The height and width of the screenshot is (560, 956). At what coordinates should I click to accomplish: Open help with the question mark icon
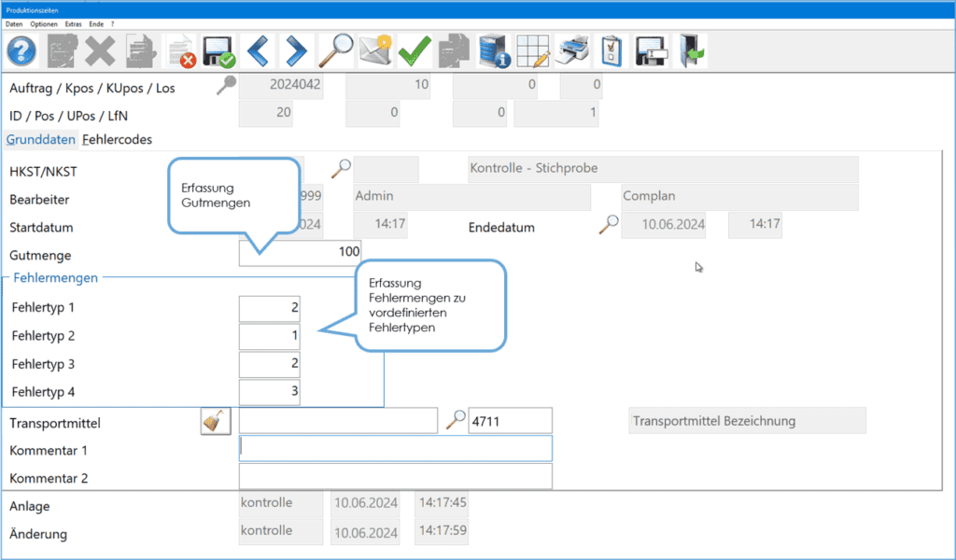(x=22, y=50)
